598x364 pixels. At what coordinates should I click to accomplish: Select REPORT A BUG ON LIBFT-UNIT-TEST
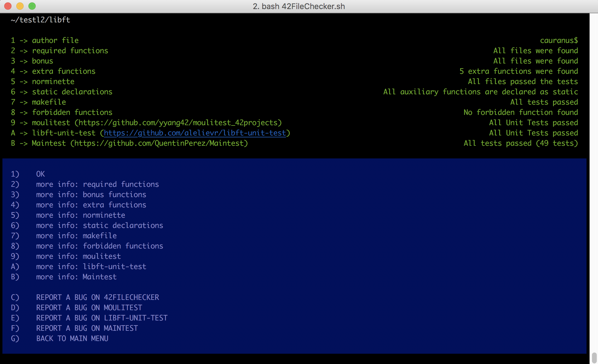(x=102, y=318)
